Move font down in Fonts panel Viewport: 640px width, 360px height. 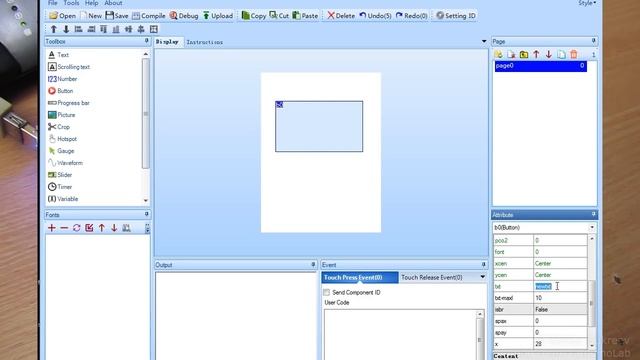click(x=114, y=228)
